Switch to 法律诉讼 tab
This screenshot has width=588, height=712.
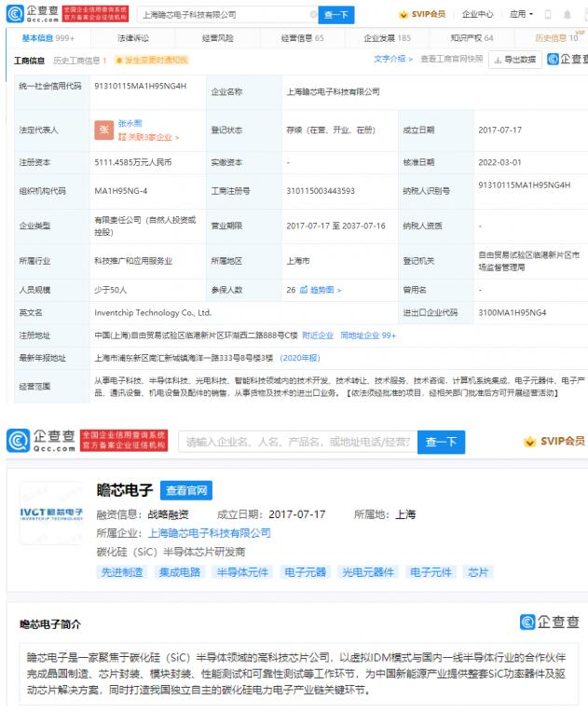point(133,38)
